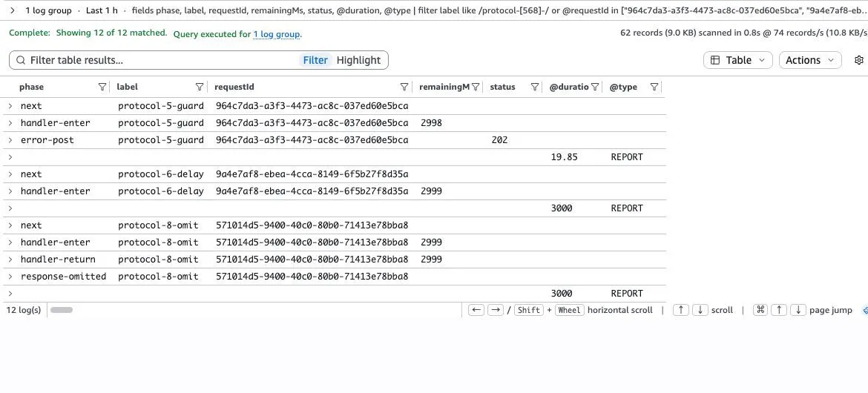Expand the protocol-5-guard next row
Image resolution: width=868 pixels, height=393 pixels.
coord(10,106)
